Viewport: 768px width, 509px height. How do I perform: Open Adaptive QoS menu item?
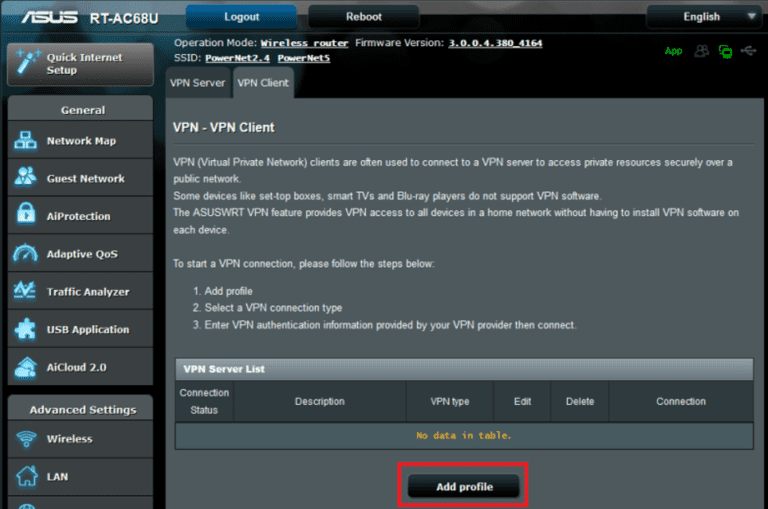80,254
